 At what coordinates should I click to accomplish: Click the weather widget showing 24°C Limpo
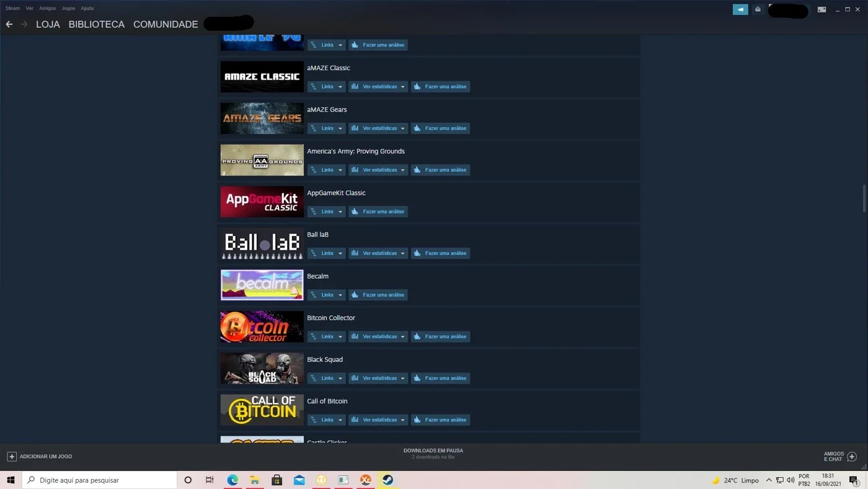click(735, 480)
